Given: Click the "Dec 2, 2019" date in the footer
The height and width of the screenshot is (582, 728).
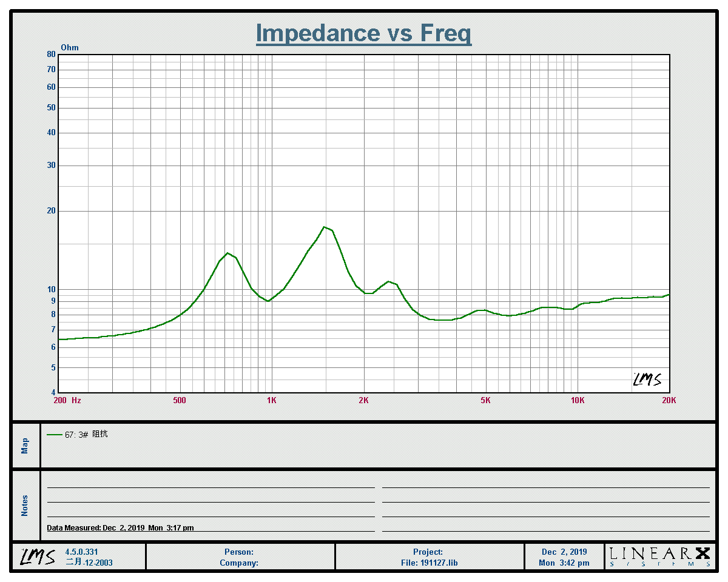Looking at the screenshot, I should [x=564, y=552].
